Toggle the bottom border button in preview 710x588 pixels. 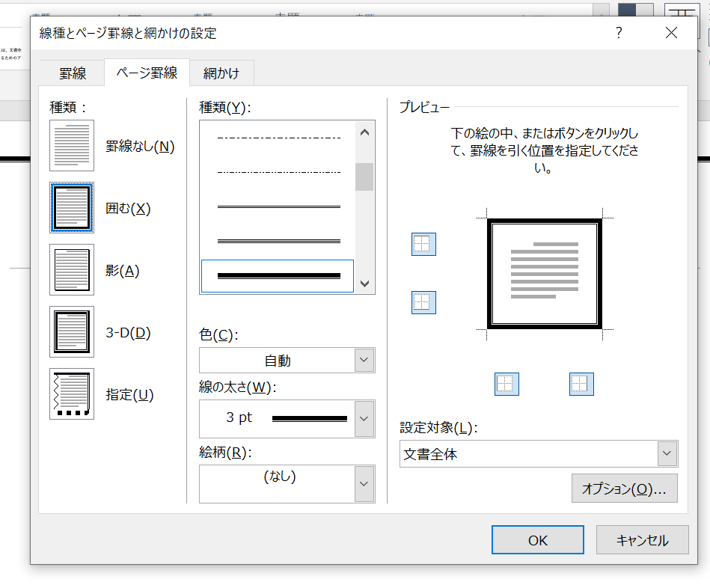click(423, 302)
